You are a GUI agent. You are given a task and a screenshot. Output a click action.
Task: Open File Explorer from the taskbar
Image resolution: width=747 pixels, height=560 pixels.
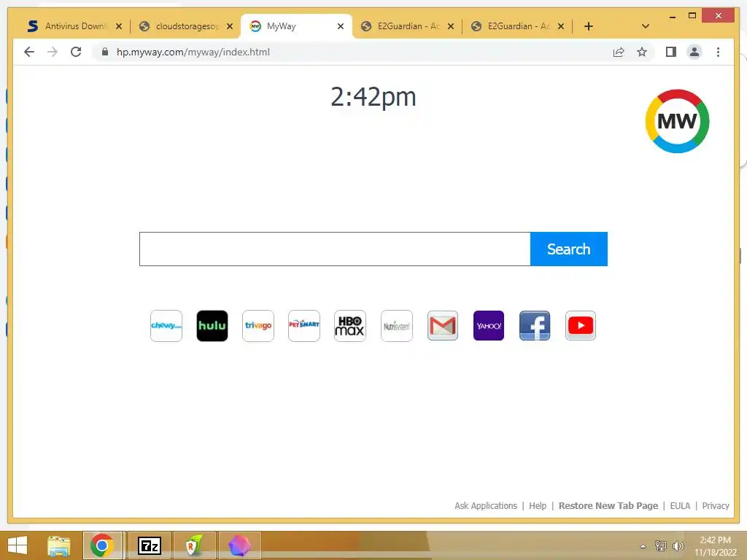pos(58,545)
